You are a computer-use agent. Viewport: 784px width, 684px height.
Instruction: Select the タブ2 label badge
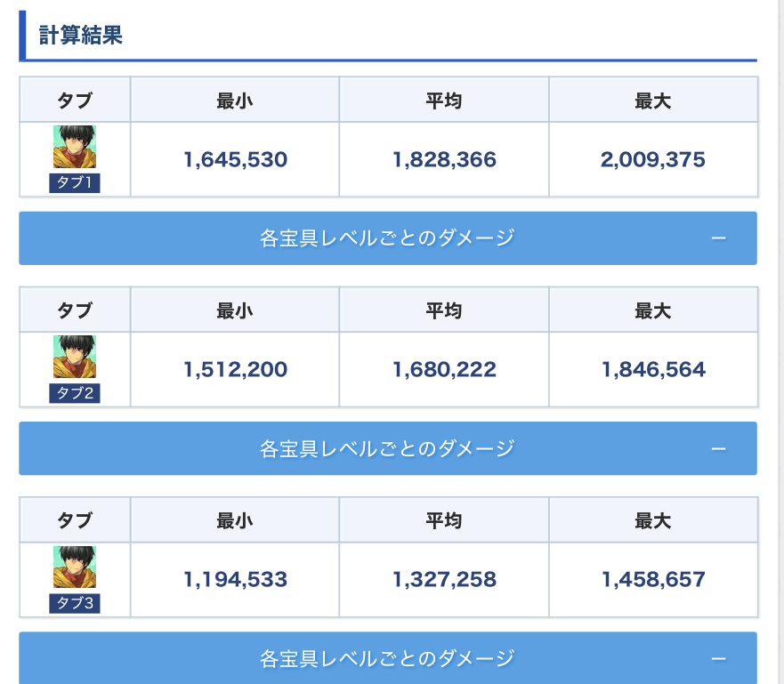(75, 394)
